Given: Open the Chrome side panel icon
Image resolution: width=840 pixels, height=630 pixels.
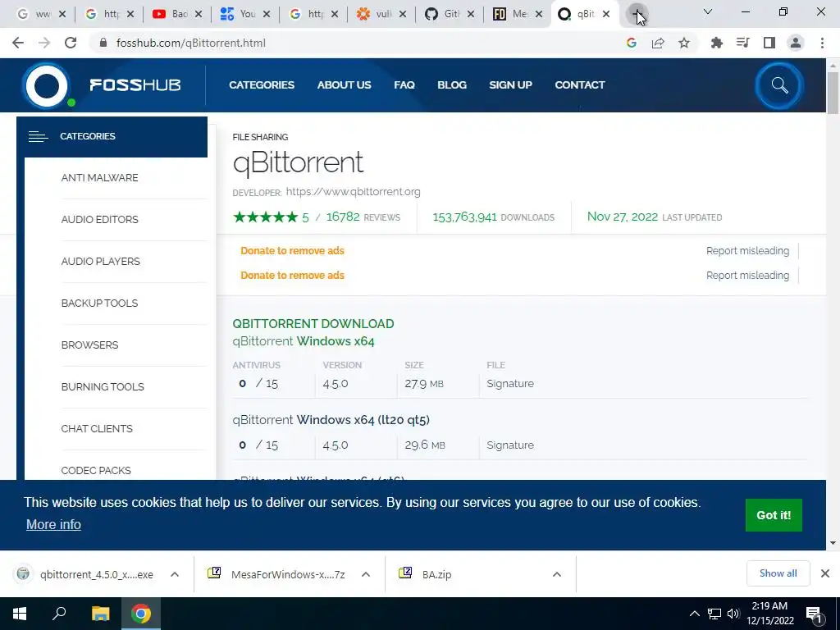Looking at the screenshot, I should pos(769,43).
